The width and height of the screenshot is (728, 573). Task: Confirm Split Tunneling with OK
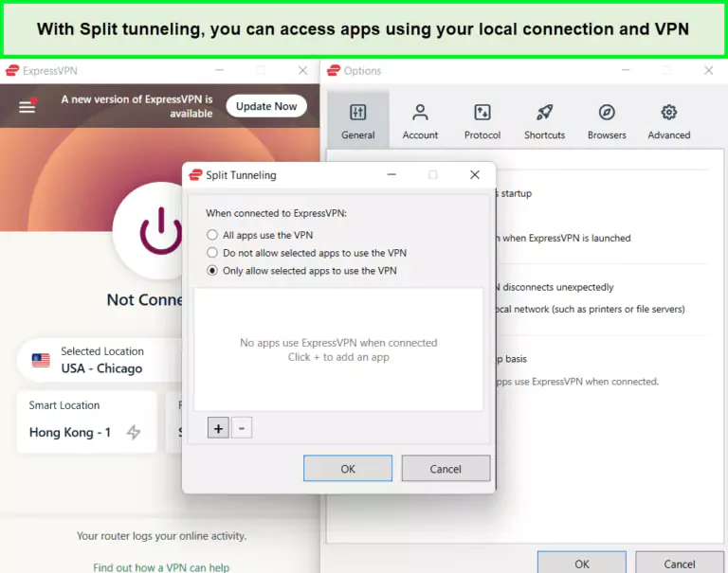point(348,469)
